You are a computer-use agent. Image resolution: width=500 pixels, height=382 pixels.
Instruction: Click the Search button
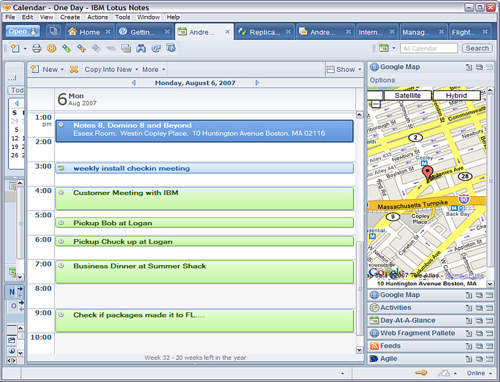[x=477, y=48]
